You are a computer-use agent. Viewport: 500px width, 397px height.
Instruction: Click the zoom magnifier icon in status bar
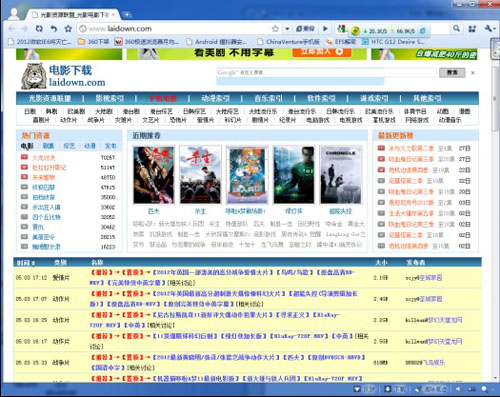[484, 389]
